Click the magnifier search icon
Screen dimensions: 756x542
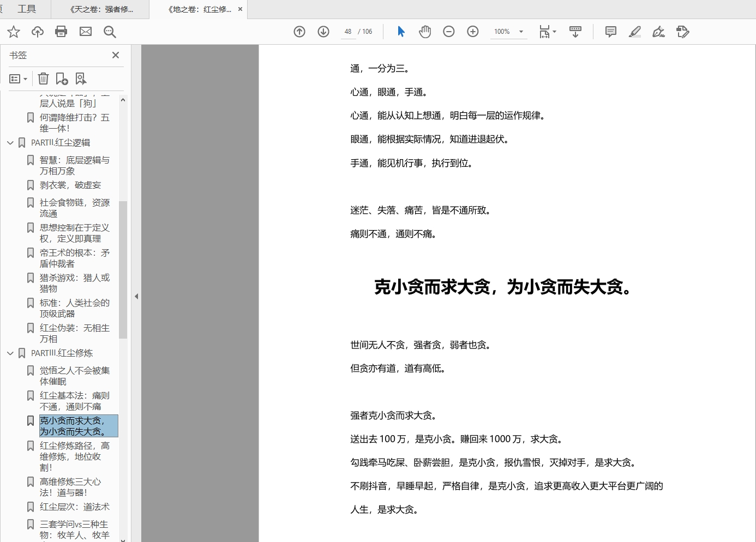(110, 32)
